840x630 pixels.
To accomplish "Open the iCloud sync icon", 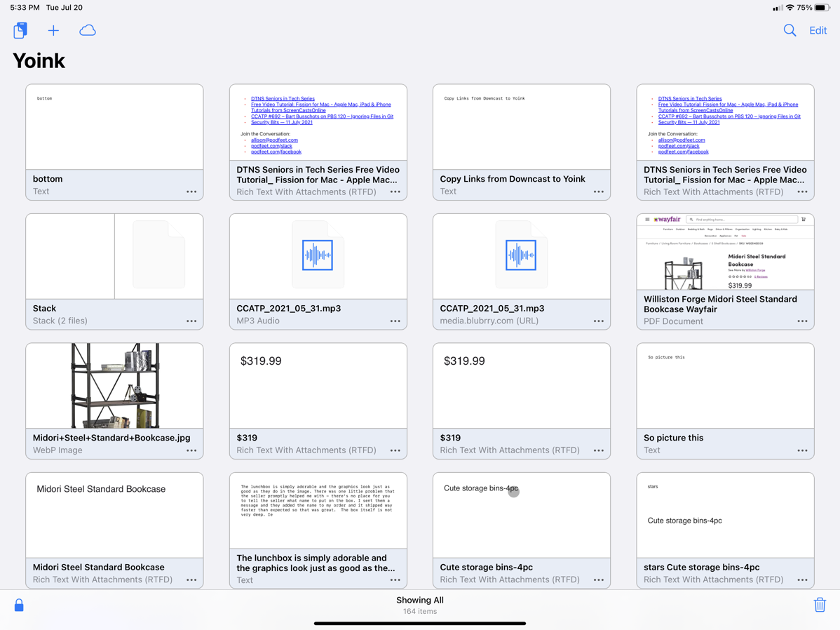I will click(88, 30).
